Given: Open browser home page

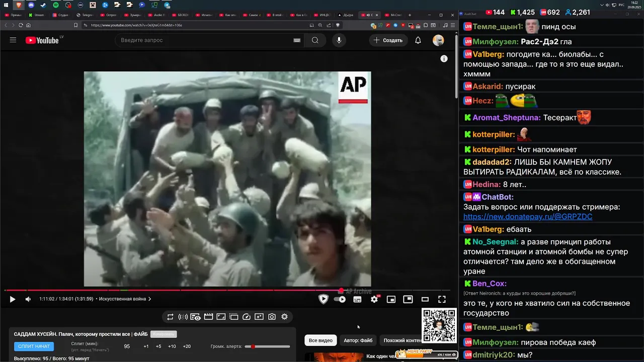Looking at the screenshot, I should pos(28,25).
